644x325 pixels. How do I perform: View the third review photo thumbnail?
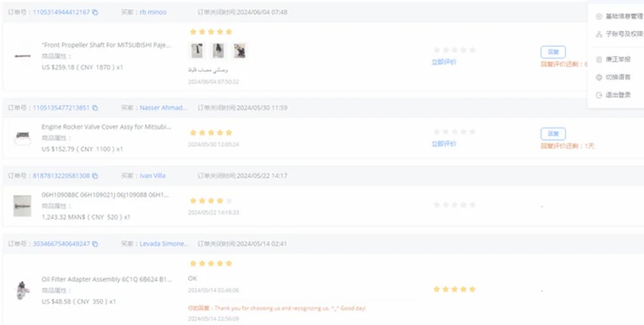(240, 51)
